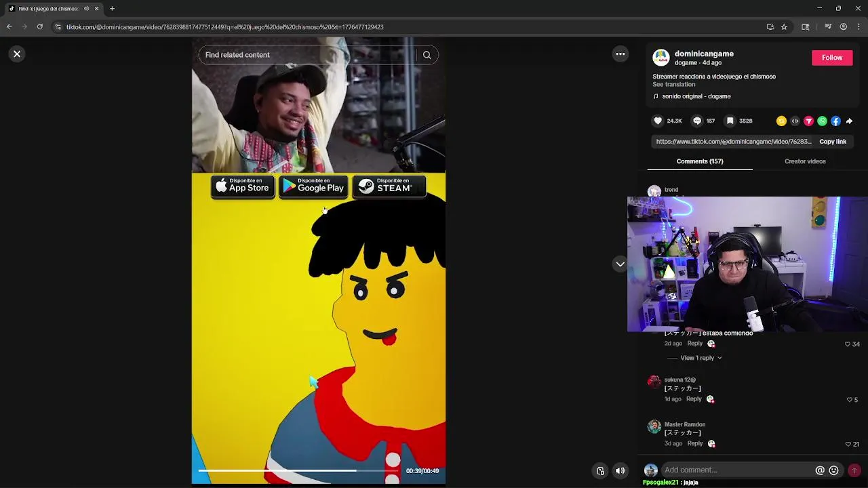The width and height of the screenshot is (868, 488).
Task: View site information icon
Action: pos(58,27)
